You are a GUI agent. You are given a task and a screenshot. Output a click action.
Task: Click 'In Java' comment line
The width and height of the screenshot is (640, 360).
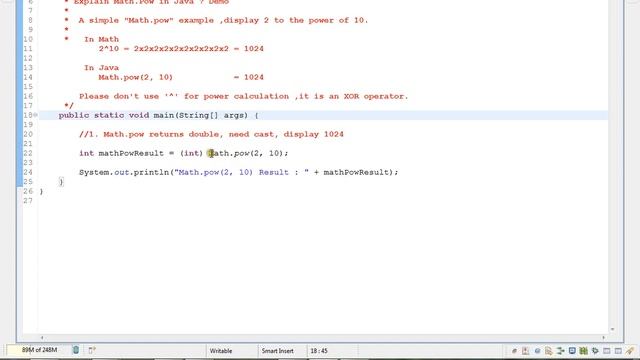pyautogui.click(x=101, y=68)
